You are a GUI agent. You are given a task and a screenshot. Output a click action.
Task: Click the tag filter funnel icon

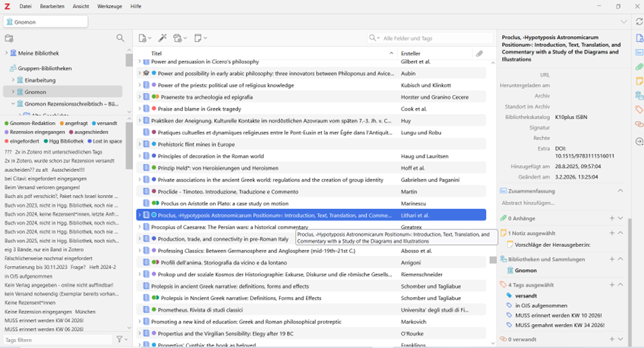pos(119,339)
